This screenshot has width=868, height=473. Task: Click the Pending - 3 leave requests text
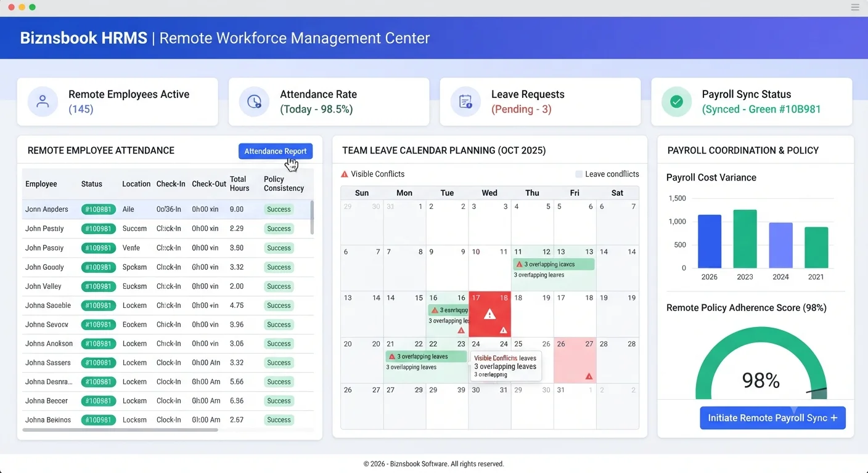click(x=522, y=110)
